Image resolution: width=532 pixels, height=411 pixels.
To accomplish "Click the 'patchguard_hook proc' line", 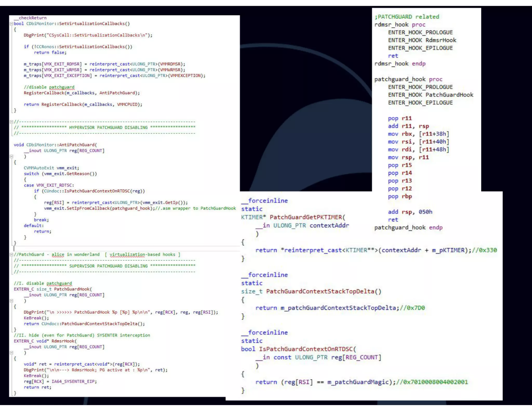I will 408,79.
